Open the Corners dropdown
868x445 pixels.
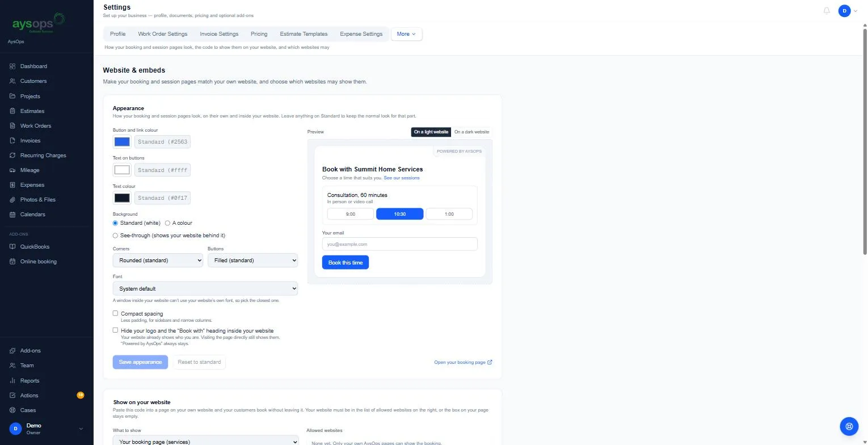click(158, 261)
